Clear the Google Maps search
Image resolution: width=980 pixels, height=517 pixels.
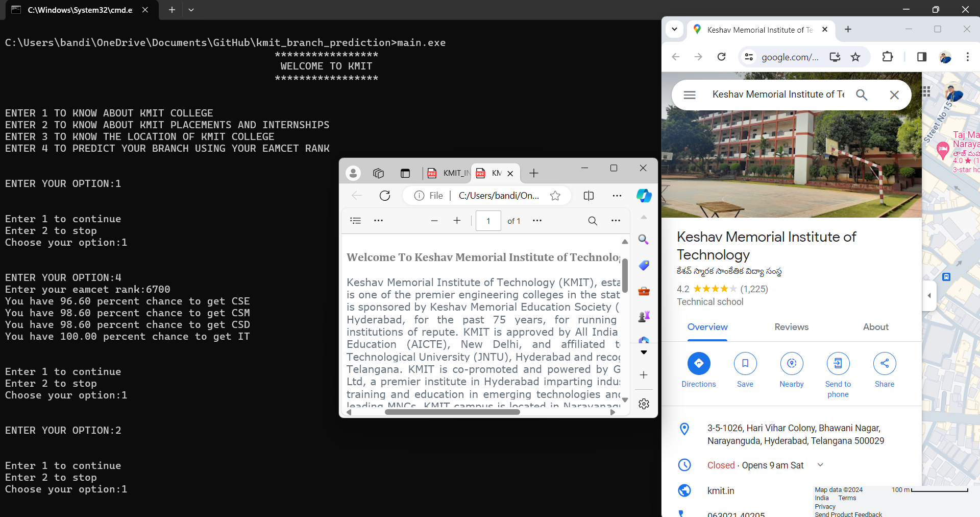tap(894, 95)
